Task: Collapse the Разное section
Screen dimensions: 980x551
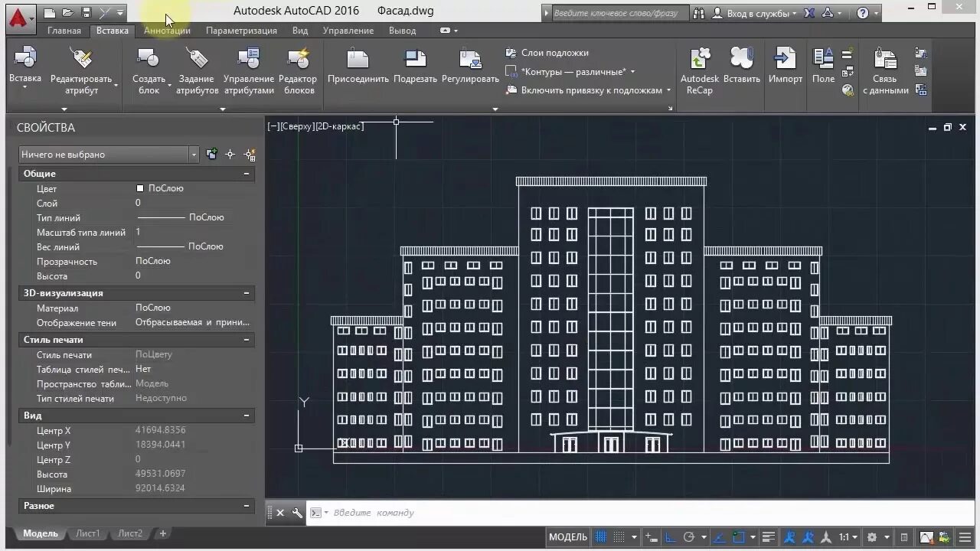Action: pyautogui.click(x=247, y=506)
